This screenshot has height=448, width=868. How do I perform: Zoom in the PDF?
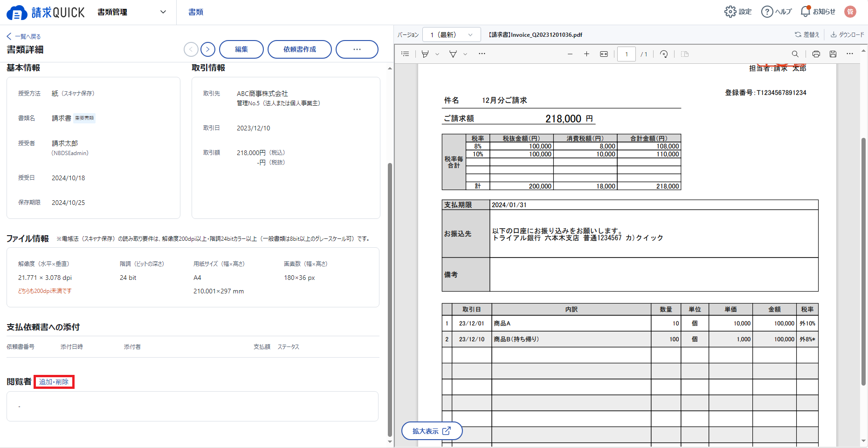(586, 54)
